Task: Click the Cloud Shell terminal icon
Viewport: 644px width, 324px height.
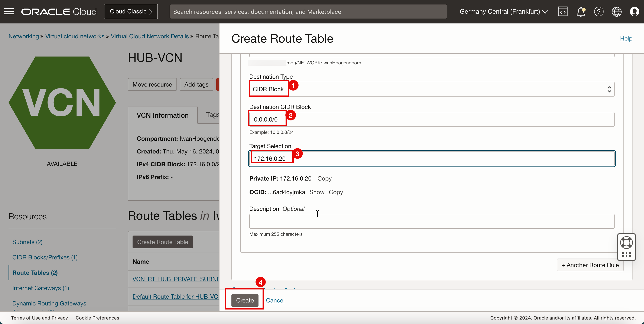Action: 563,11
